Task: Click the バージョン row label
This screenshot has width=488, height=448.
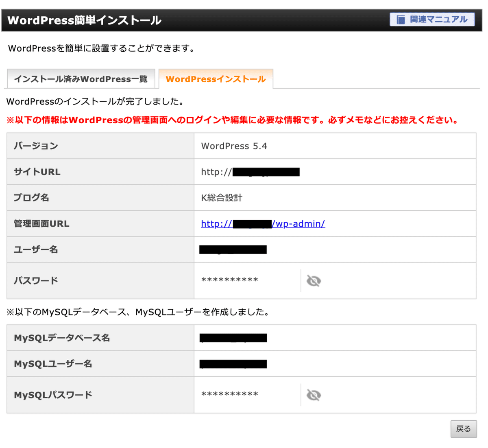Action: pyautogui.click(x=36, y=146)
